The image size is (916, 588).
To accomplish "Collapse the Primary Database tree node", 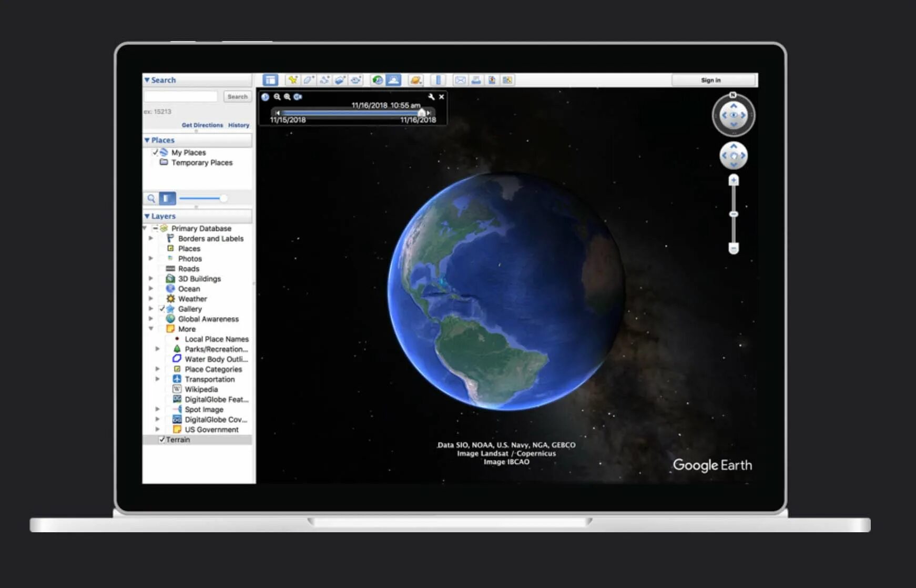I will point(145,228).
